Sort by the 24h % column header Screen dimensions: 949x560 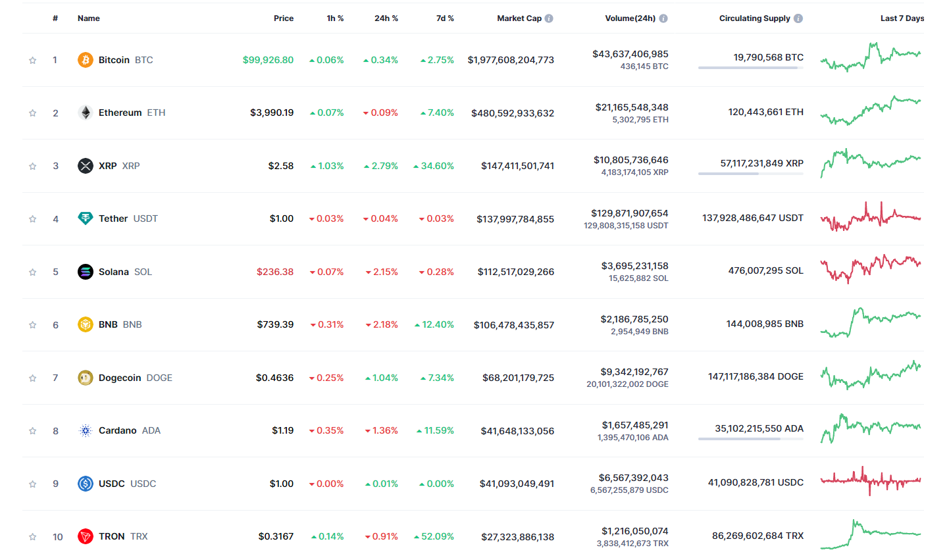coord(386,18)
